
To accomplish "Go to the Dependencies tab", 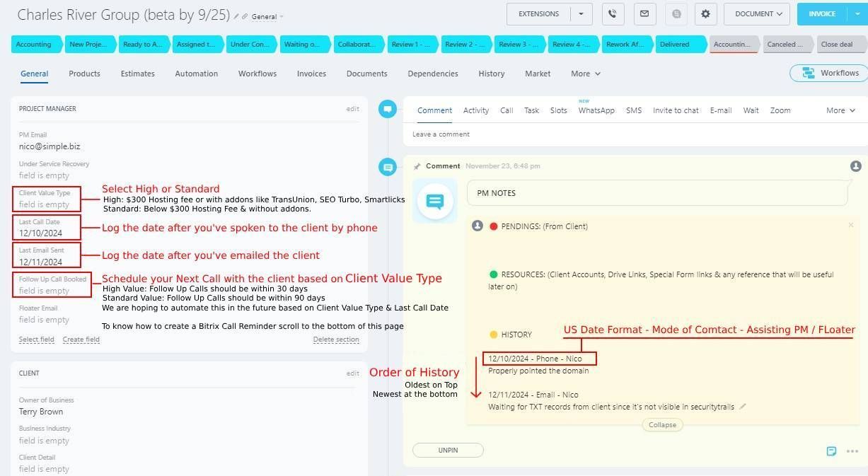I will tap(433, 74).
